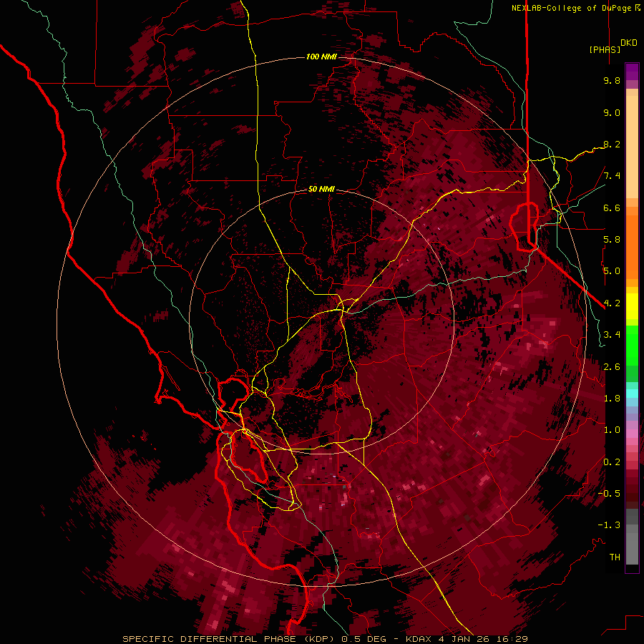Click the 6.6 value on the color scale
Image resolution: width=644 pixels, height=644 pixels.
(612, 208)
